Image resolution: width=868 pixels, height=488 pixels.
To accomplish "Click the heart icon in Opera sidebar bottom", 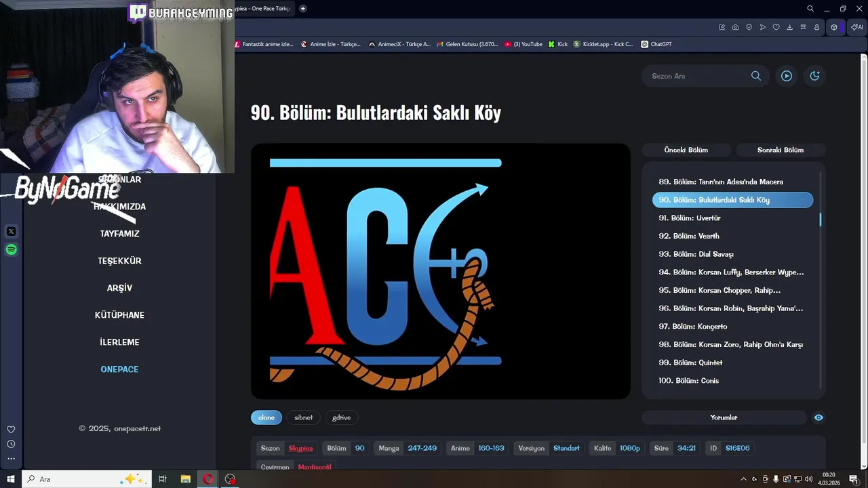I will click(11, 430).
